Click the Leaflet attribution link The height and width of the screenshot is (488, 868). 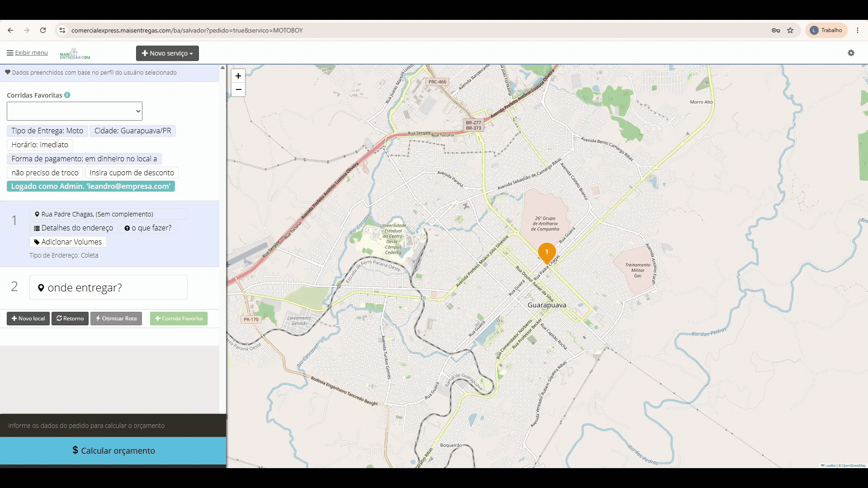[x=828, y=465]
